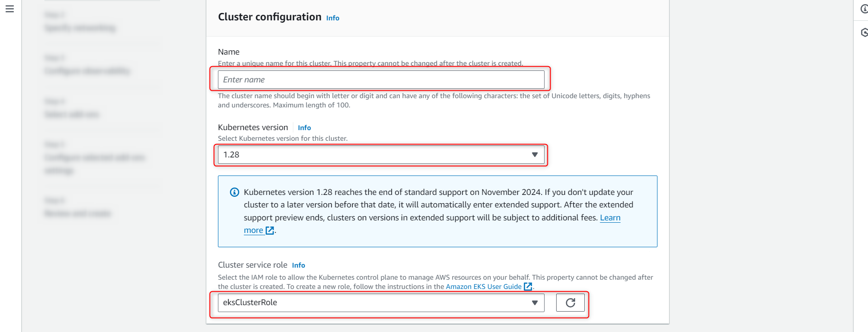Click the Info circle icon in right side panel
The image size is (868, 332).
[864, 8]
